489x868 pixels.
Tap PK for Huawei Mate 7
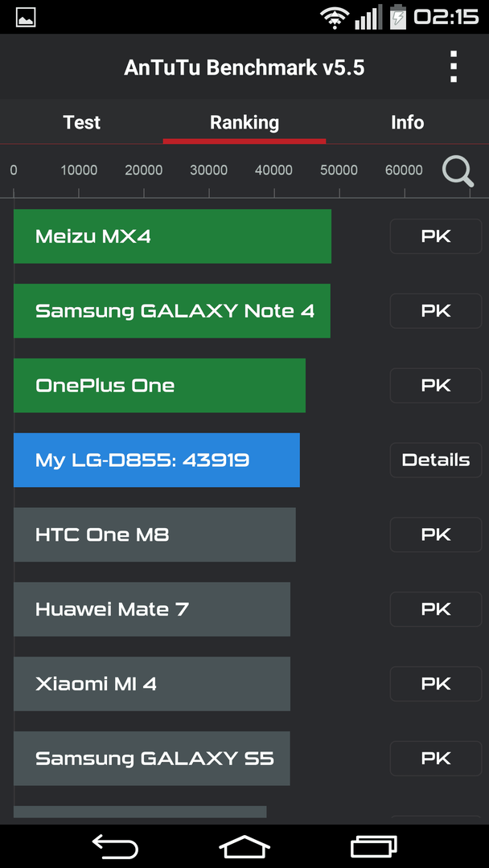click(436, 609)
